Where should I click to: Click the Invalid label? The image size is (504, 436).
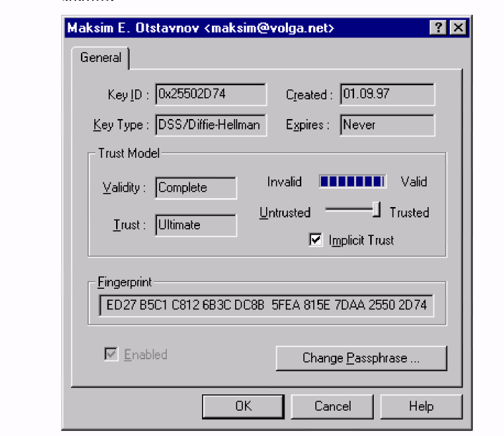[284, 182]
